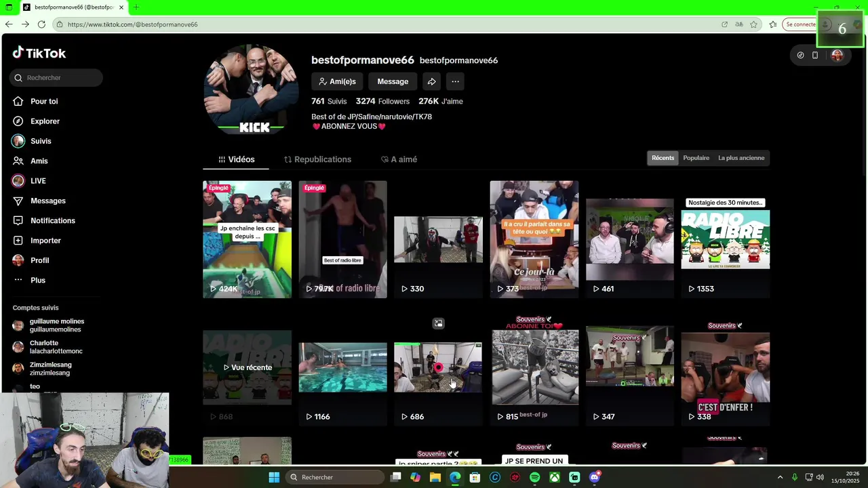Open the video with 347 views
The image size is (868, 488).
[630, 367]
